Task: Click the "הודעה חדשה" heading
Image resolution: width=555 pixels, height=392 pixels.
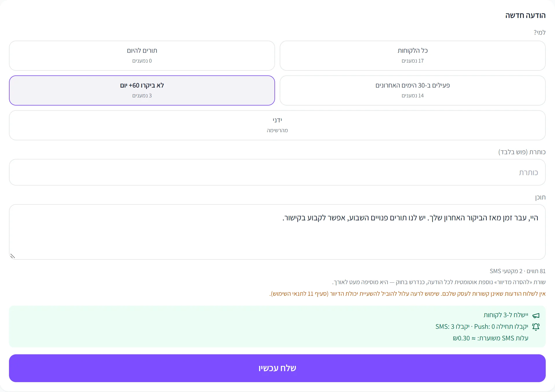Action: (x=525, y=15)
